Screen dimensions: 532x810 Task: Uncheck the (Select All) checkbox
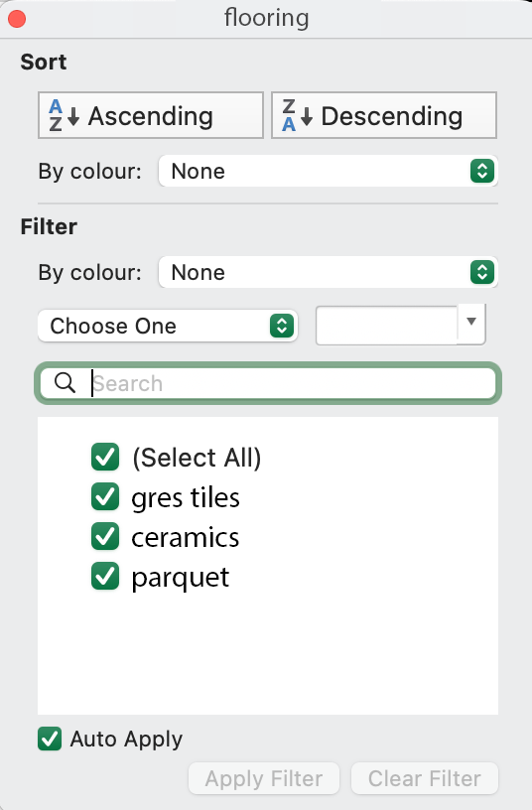click(x=105, y=458)
